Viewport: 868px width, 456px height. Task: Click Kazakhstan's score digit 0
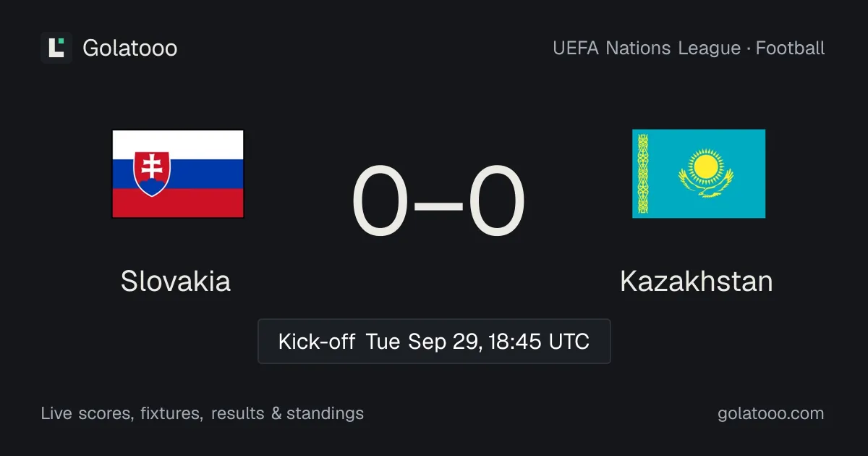point(496,202)
